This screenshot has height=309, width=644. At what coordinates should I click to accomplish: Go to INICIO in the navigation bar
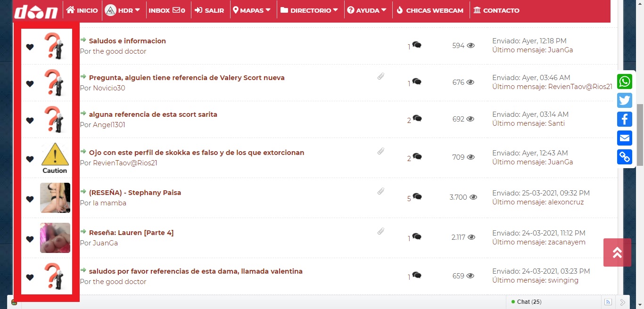tap(82, 10)
